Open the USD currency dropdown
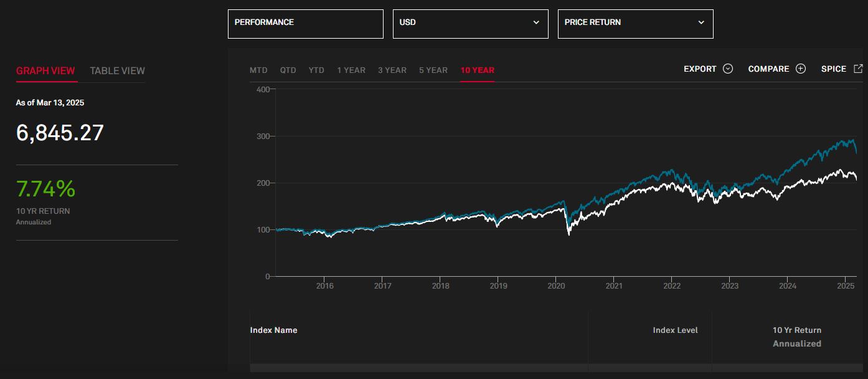Image resolution: width=868 pixels, height=379 pixels. tap(471, 24)
